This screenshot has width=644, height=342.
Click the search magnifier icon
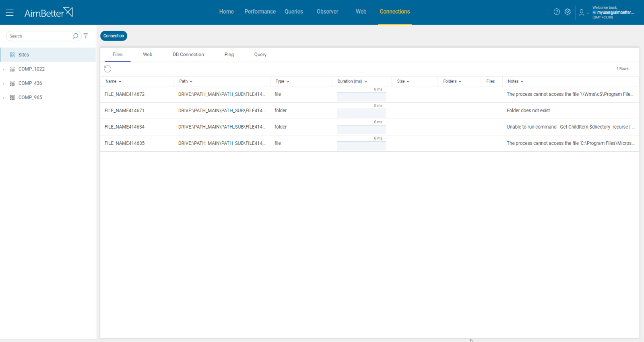tap(75, 36)
